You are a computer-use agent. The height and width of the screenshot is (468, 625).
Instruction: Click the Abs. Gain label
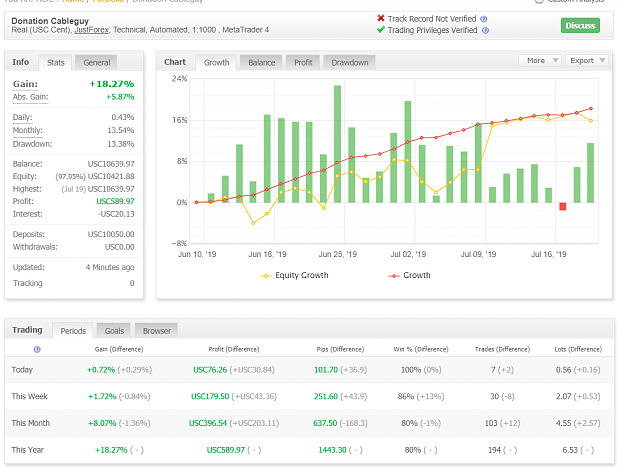tap(30, 97)
